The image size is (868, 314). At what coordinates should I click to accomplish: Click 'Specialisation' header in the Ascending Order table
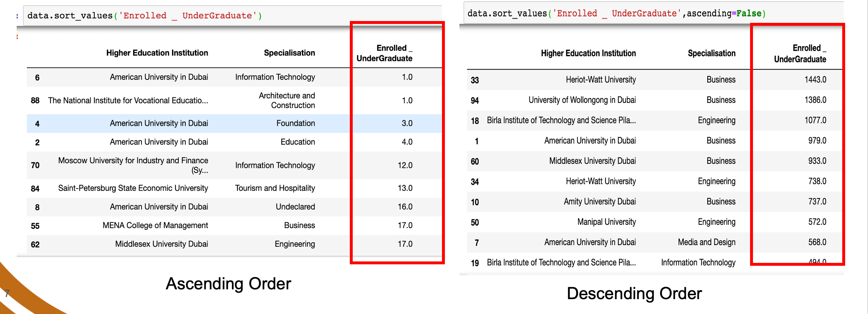point(290,53)
